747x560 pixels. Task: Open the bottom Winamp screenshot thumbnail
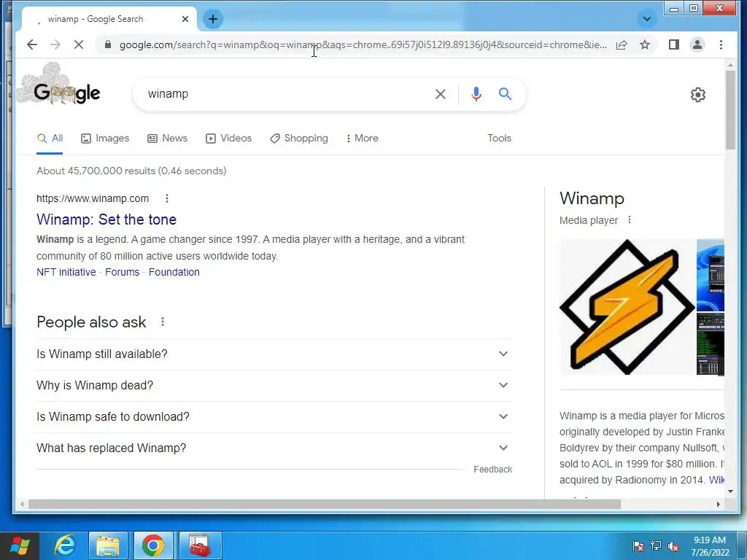711,344
